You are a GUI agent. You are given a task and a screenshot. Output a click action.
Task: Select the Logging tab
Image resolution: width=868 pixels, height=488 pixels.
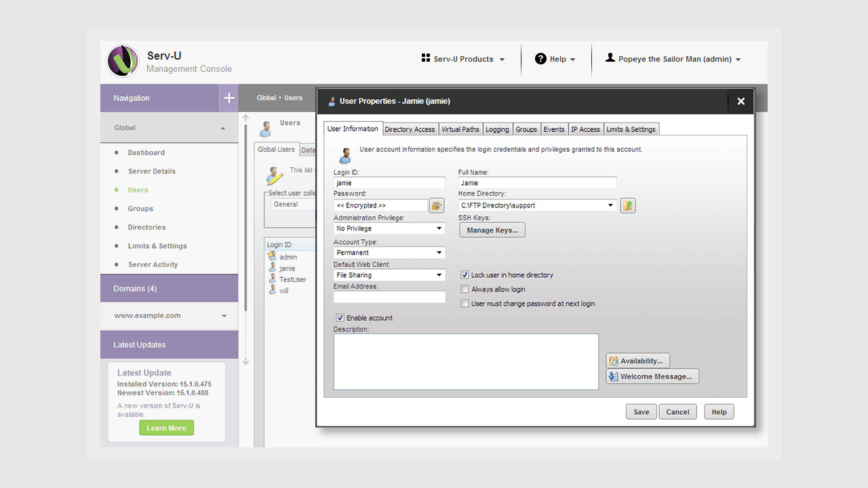click(497, 129)
